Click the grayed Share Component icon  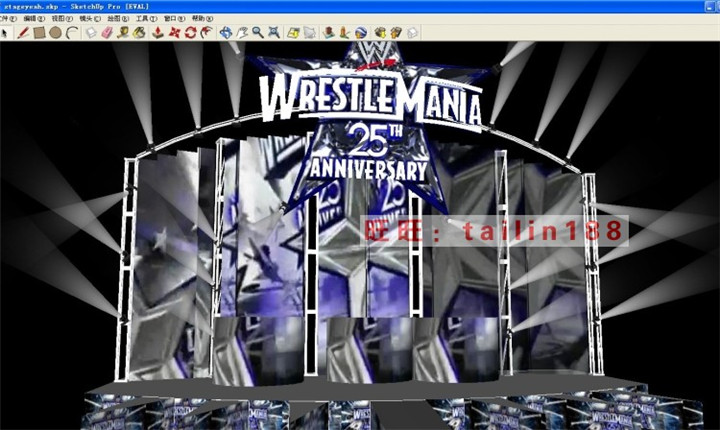coord(412,33)
